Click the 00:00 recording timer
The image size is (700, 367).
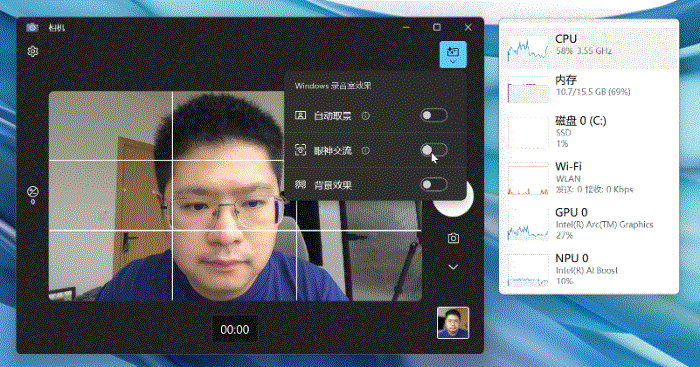pos(235,329)
